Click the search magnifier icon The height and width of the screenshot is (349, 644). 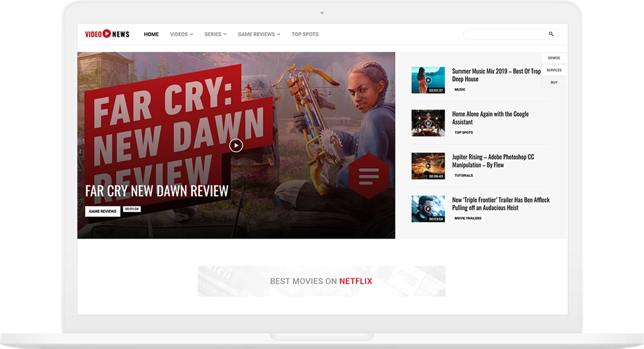point(551,34)
